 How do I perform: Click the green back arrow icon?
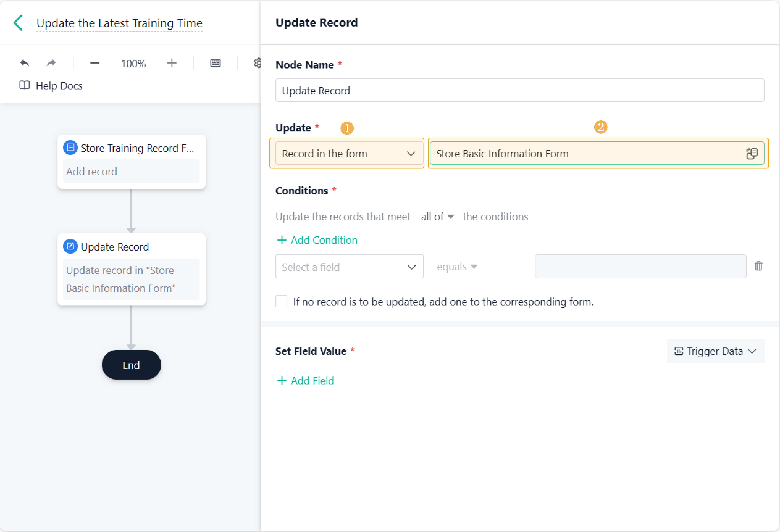point(18,23)
